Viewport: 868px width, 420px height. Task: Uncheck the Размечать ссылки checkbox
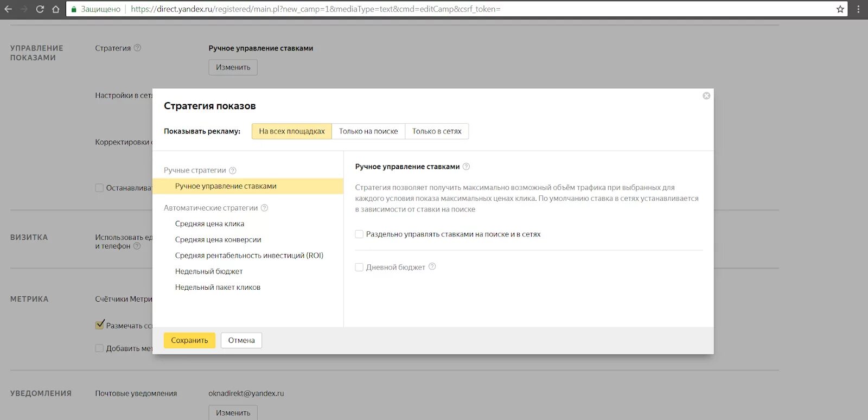[x=99, y=325]
